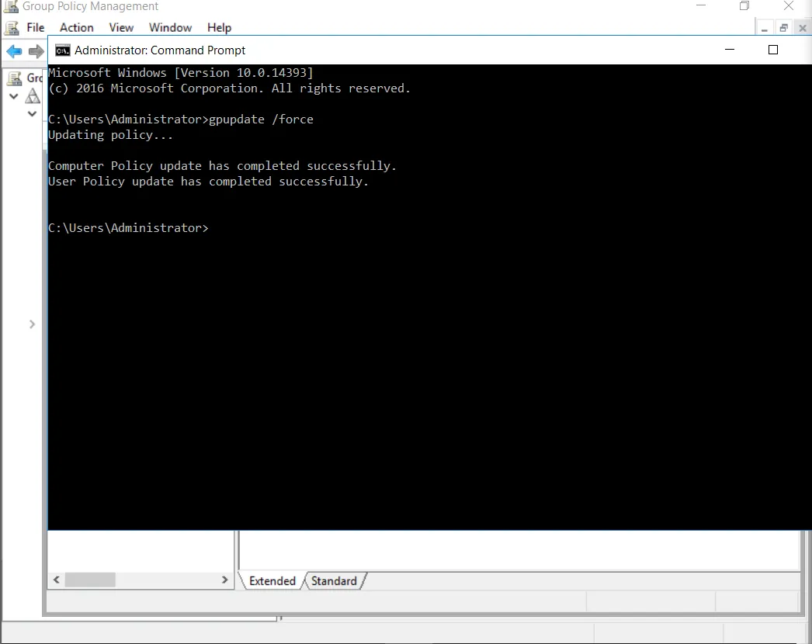Minimize the inner MMC child window

click(x=765, y=29)
